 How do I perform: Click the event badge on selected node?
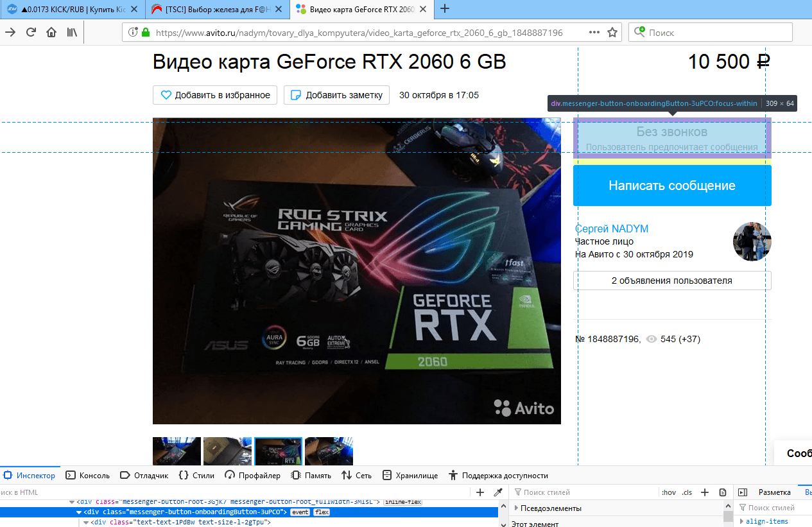(300, 512)
